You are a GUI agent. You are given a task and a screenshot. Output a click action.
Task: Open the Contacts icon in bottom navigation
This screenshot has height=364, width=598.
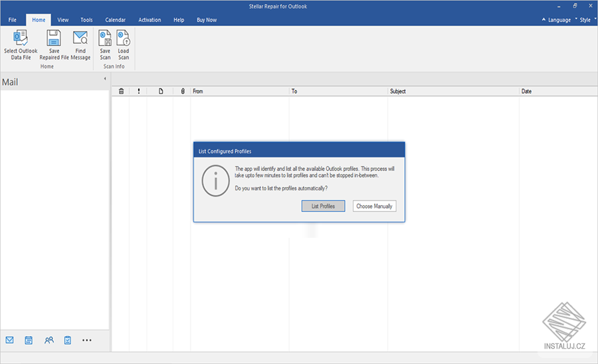(x=49, y=340)
